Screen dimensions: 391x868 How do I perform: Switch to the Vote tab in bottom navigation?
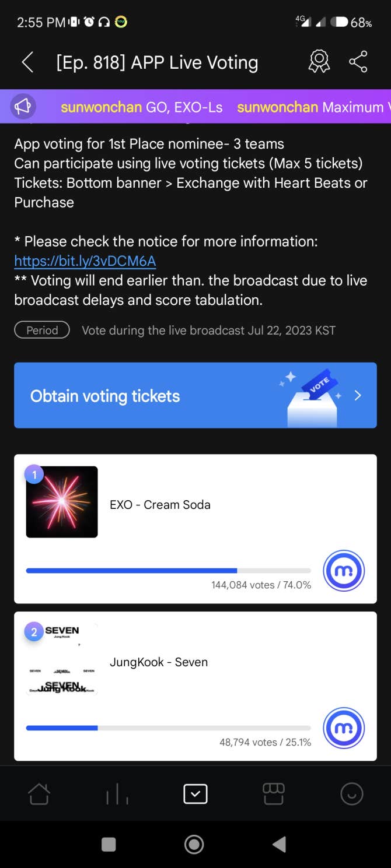195,793
